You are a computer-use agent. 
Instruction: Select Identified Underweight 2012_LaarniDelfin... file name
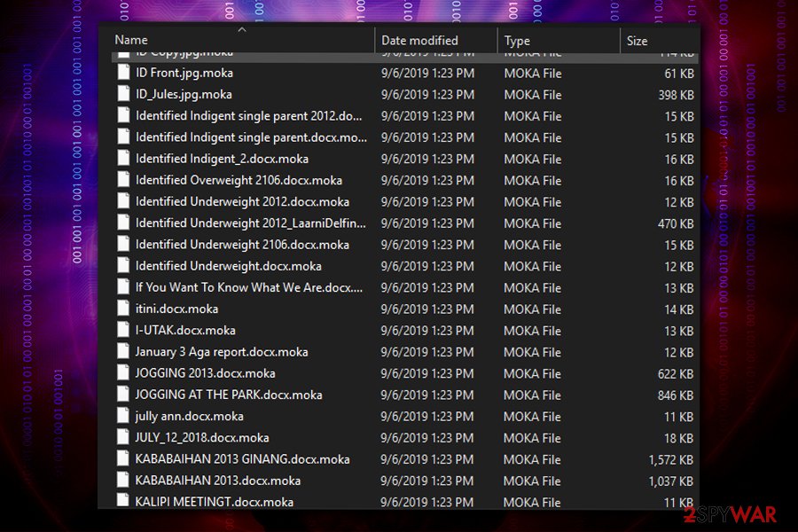[250, 223]
